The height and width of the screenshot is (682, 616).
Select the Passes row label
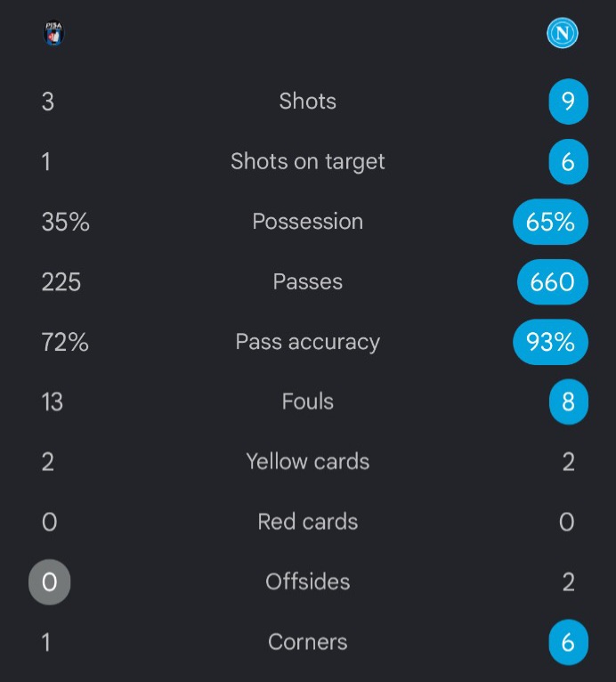(308, 282)
